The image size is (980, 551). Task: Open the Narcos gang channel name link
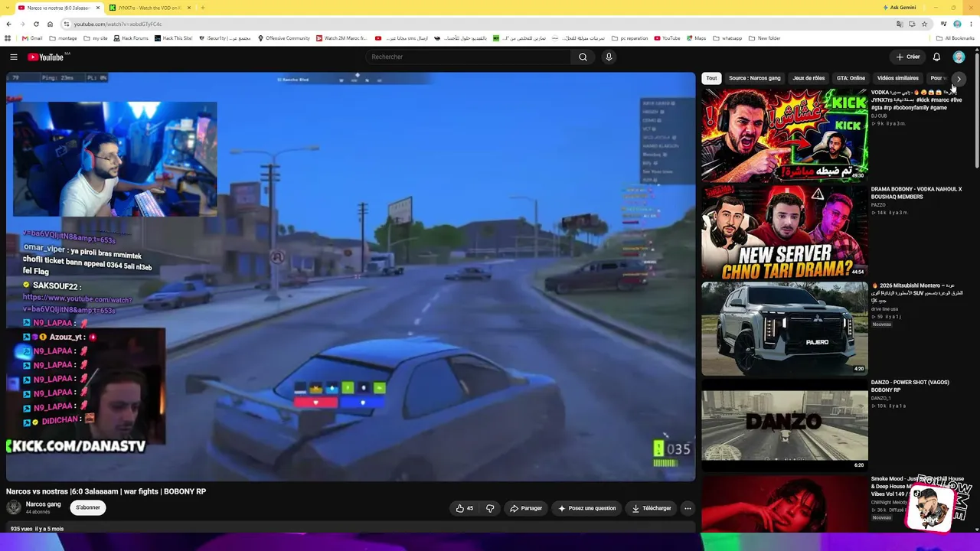tap(44, 504)
